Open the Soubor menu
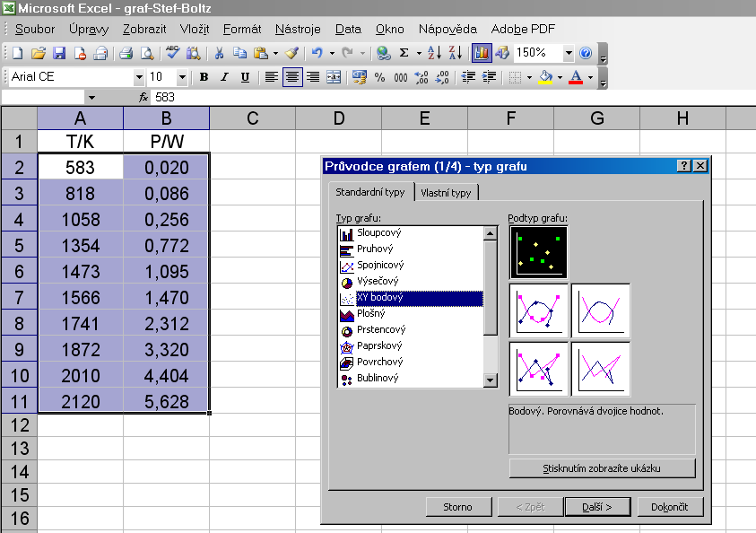The image size is (756, 533). tap(35, 30)
